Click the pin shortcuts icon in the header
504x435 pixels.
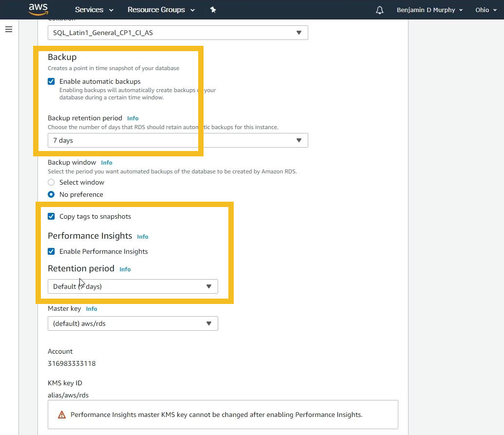pyautogui.click(x=213, y=10)
